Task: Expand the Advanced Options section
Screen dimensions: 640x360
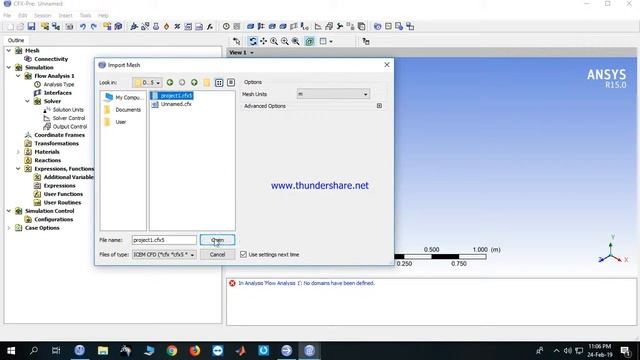Action: [379, 106]
